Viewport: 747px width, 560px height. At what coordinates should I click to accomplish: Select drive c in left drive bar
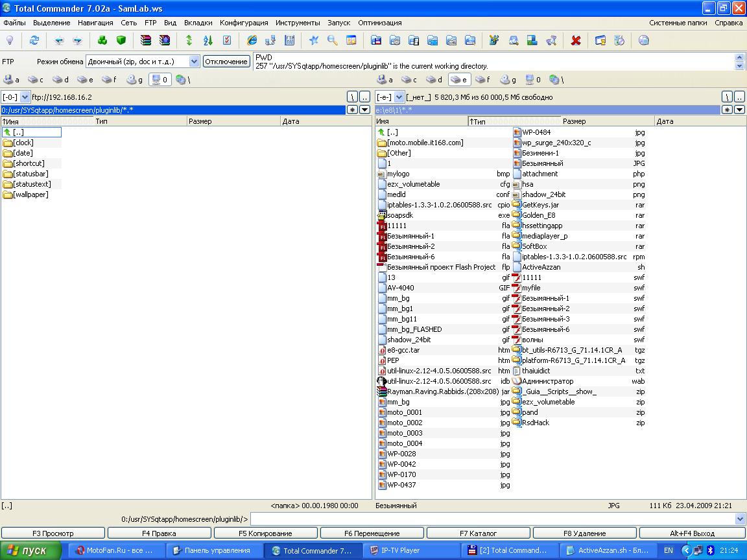pyautogui.click(x=35, y=80)
